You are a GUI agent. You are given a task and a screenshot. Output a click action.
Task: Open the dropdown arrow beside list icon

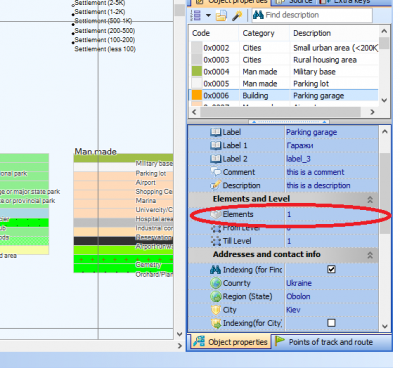coord(208,15)
